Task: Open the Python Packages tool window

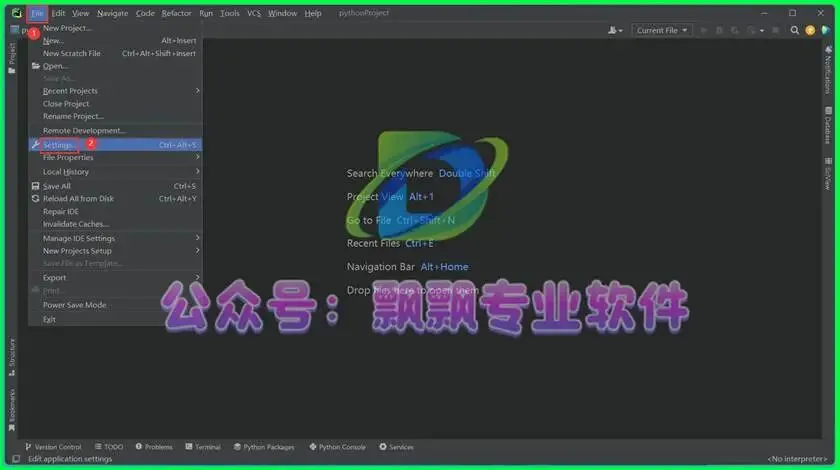Action: coord(264,447)
